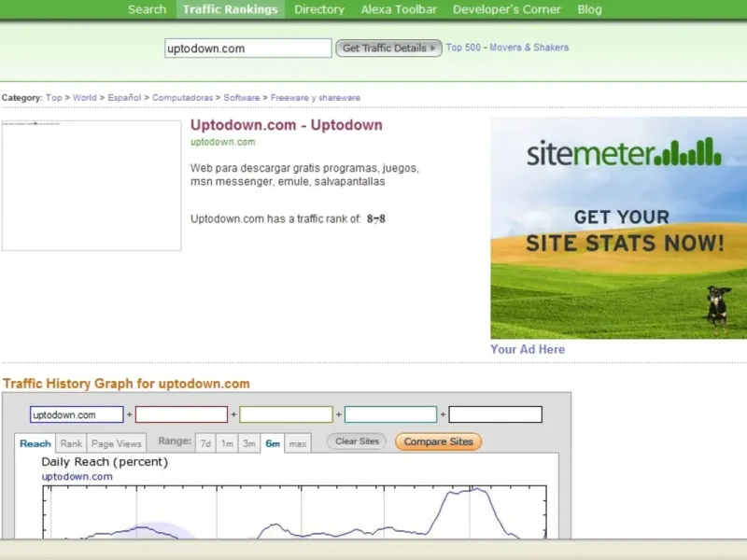Open the Top 500 link
This screenshot has height=560, width=747.
pyautogui.click(x=463, y=48)
